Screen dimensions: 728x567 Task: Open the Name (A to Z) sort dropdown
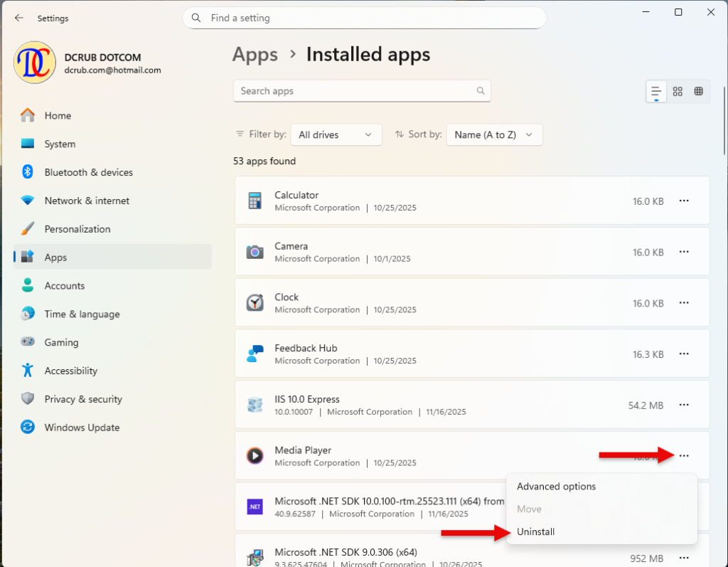pyautogui.click(x=494, y=134)
